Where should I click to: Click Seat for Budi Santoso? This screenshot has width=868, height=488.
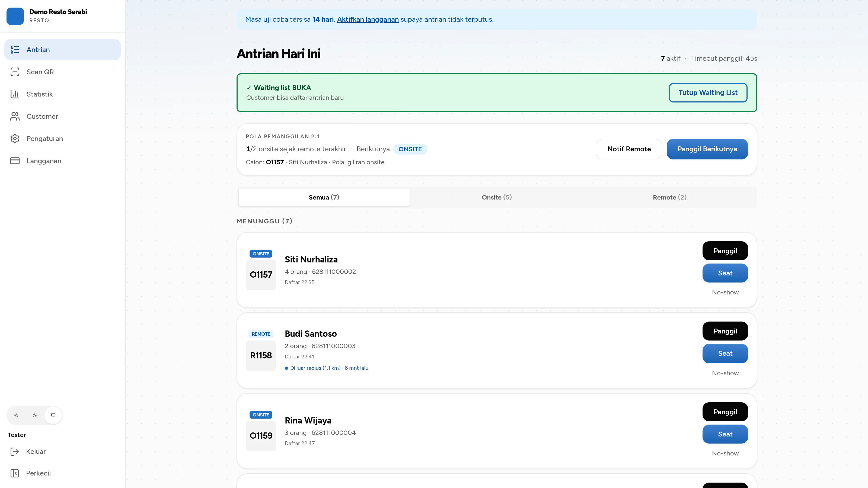coord(725,353)
